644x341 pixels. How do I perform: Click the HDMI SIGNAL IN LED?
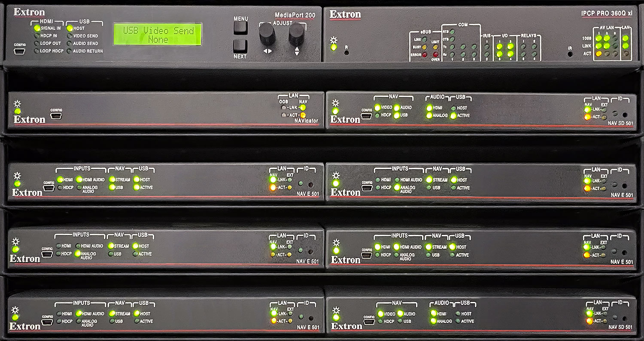[x=37, y=28]
